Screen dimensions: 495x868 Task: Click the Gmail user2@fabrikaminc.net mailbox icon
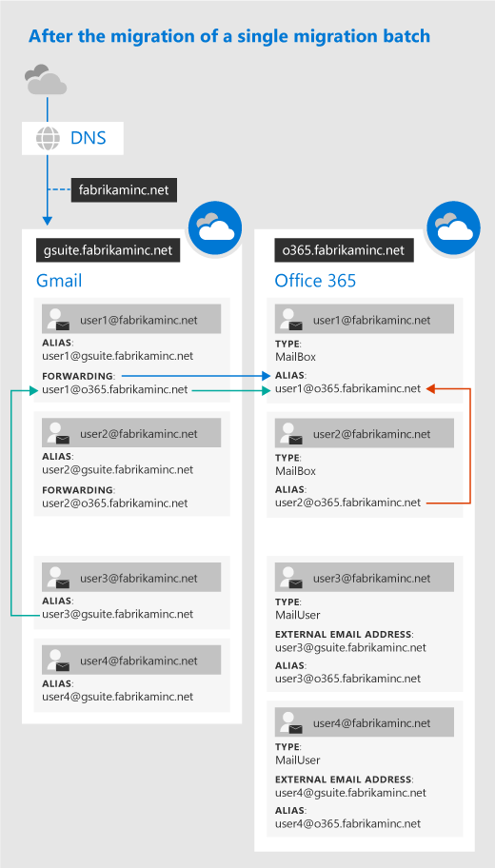click(x=59, y=434)
